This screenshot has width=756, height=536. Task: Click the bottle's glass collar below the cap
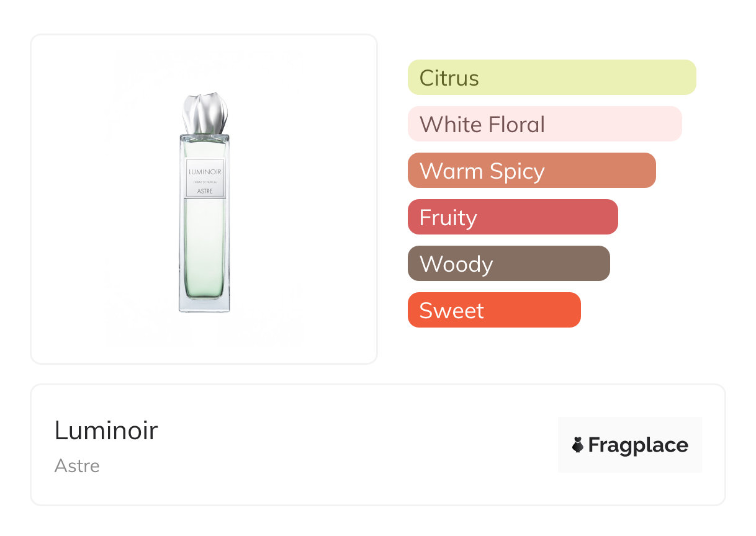[205, 138]
